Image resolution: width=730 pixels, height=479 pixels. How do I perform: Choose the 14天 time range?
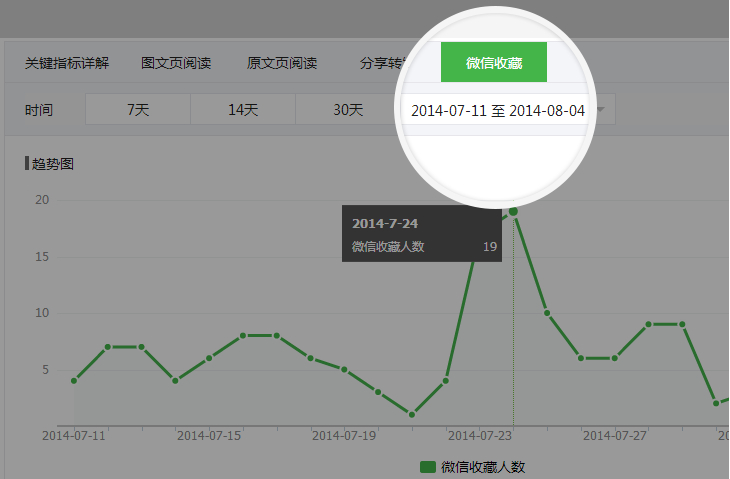[243, 109]
